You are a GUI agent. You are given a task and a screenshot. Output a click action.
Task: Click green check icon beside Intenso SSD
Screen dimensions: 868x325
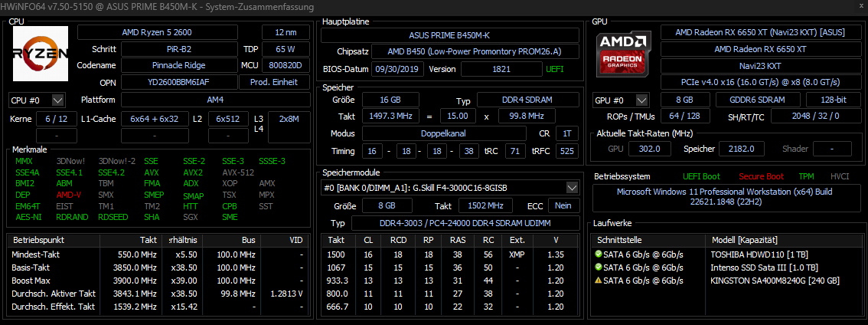point(597,268)
